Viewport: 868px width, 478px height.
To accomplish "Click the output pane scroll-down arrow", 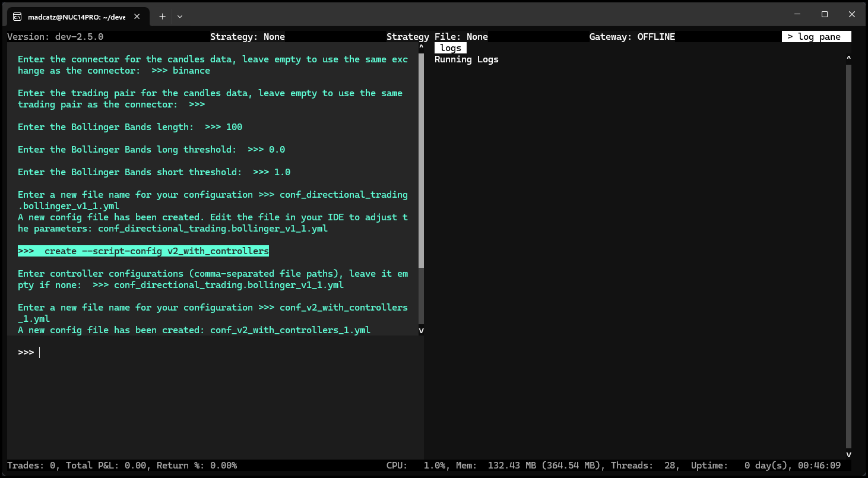I will (421, 330).
